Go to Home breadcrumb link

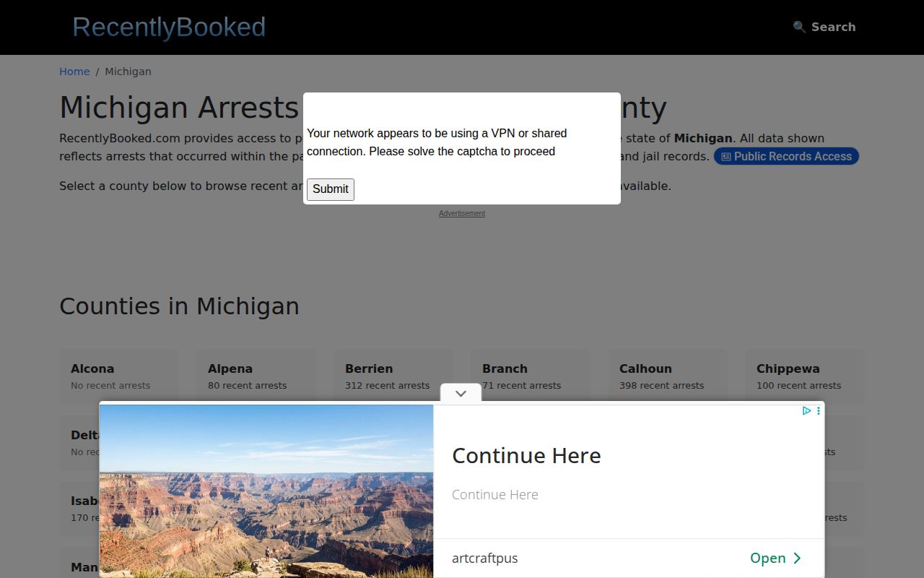[74, 72]
